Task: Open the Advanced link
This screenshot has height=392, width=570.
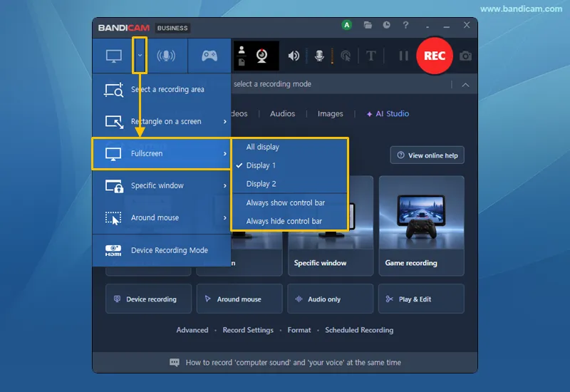Action: point(192,330)
